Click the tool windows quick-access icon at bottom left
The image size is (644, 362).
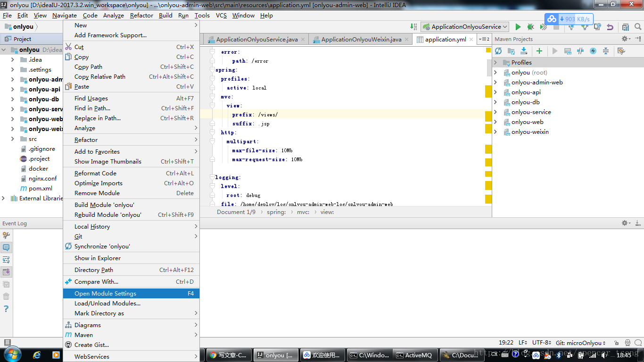pos(7,343)
